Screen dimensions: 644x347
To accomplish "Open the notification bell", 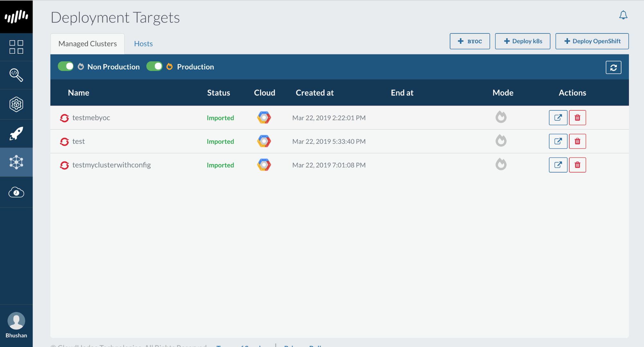I will pyautogui.click(x=623, y=15).
